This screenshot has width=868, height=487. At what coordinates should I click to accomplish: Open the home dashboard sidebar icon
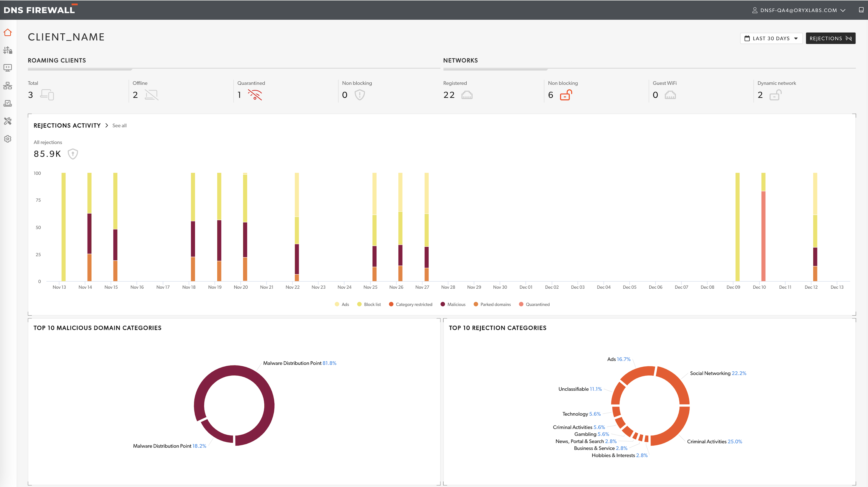click(x=8, y=33)
